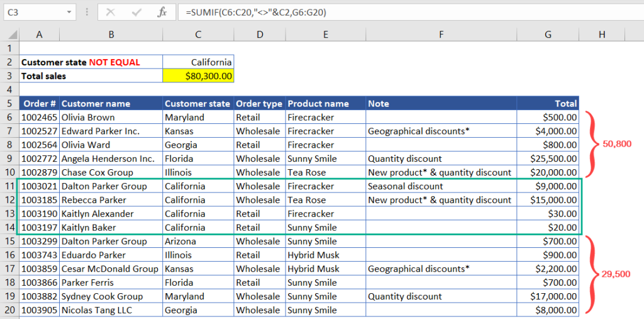Select column B header
Viewport: 644px width, 319px height.
pyautogui.click(x=111, y=35)
